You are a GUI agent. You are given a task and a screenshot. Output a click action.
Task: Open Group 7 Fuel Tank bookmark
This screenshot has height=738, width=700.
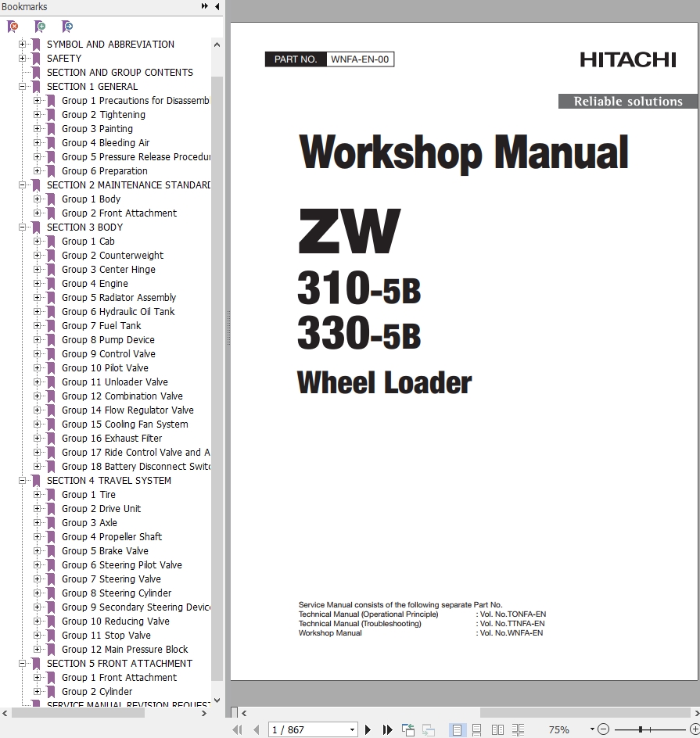101,326
